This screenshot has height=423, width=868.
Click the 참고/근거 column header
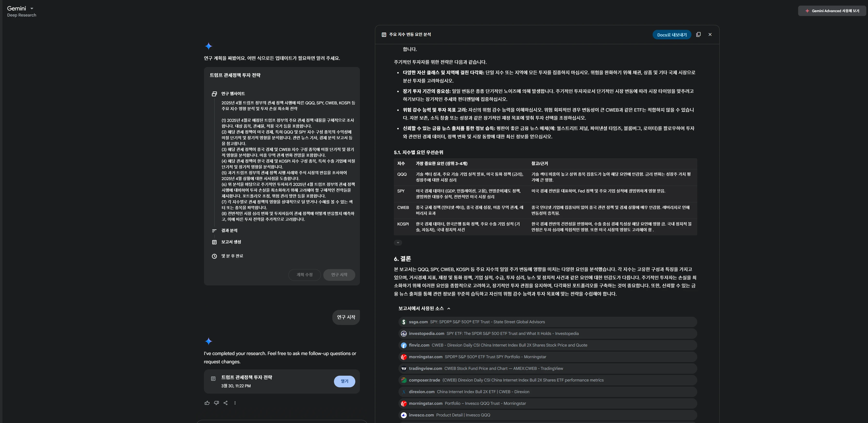pyautogui.click(x=539, y=164)
